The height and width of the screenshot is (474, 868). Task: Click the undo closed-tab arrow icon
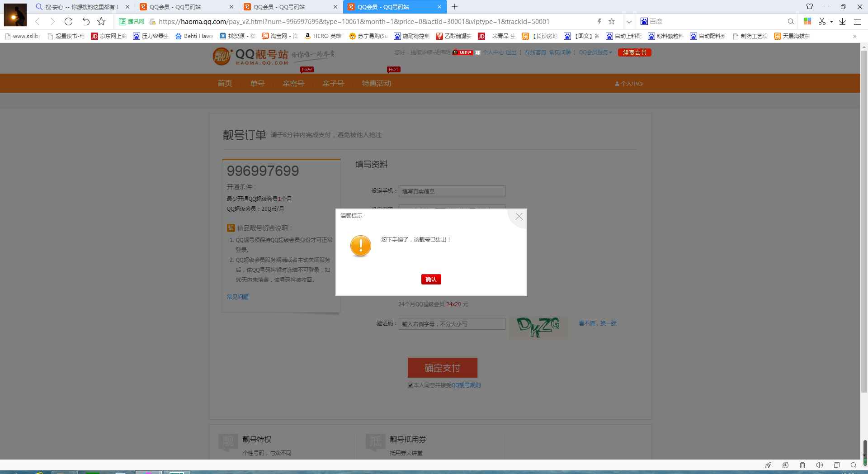tap(86, 21)
